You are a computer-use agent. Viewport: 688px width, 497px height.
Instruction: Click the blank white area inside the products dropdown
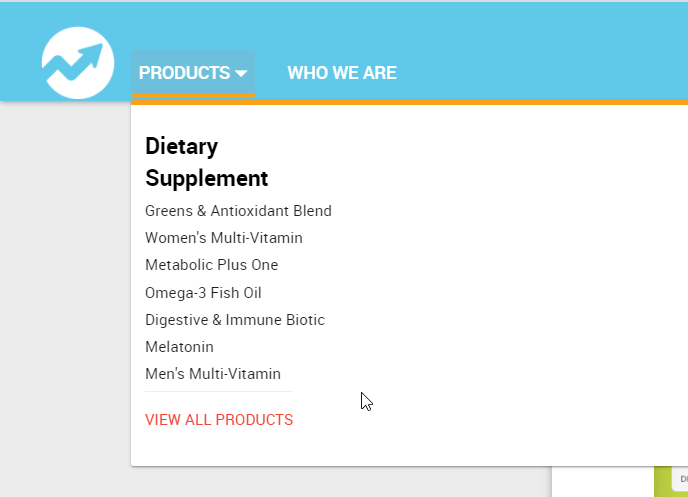point(480,280)
